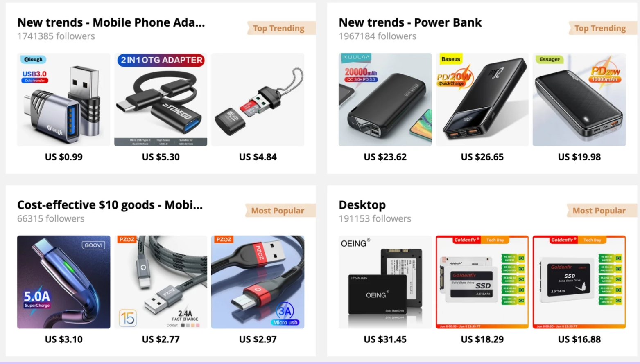The image size is (640, 364).
Task: Open the Olough USB3.0 adapter product
Action: (x=63, y=99)
